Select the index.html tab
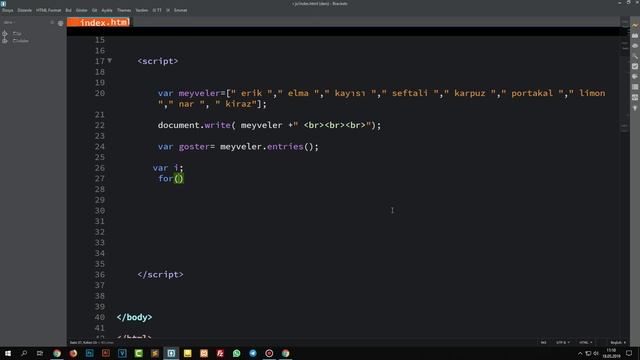The width and height of the screenshot is (640, 360). pyautogui.click(x=98, y=22)
